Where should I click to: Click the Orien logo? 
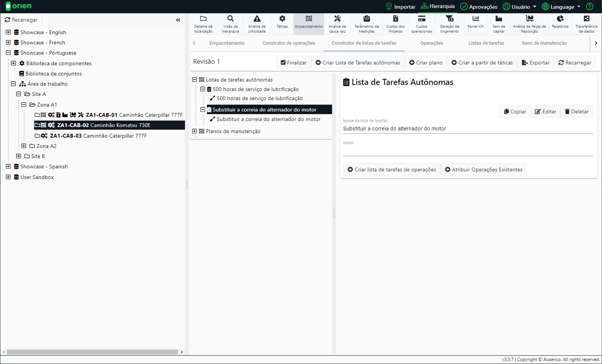[x=19, y=6]
